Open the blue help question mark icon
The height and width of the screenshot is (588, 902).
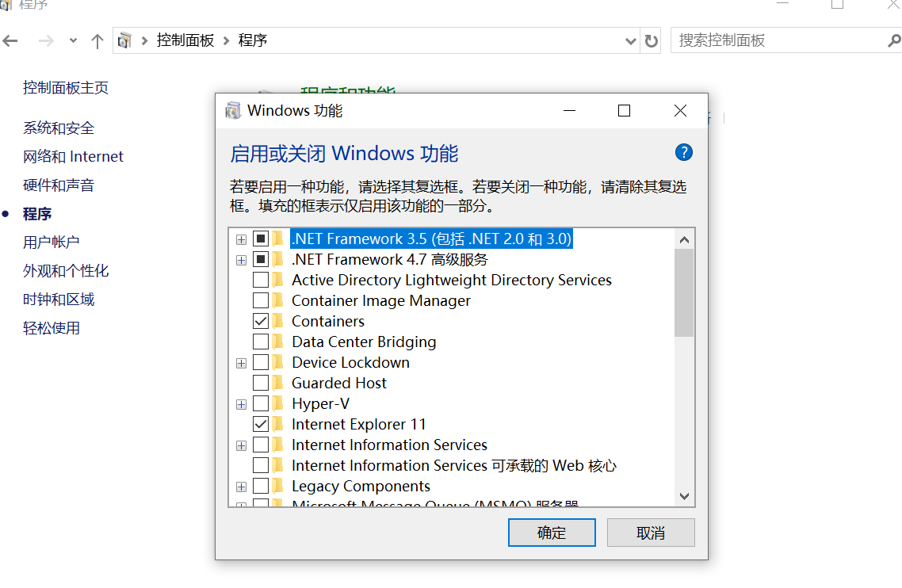(683, 152)
